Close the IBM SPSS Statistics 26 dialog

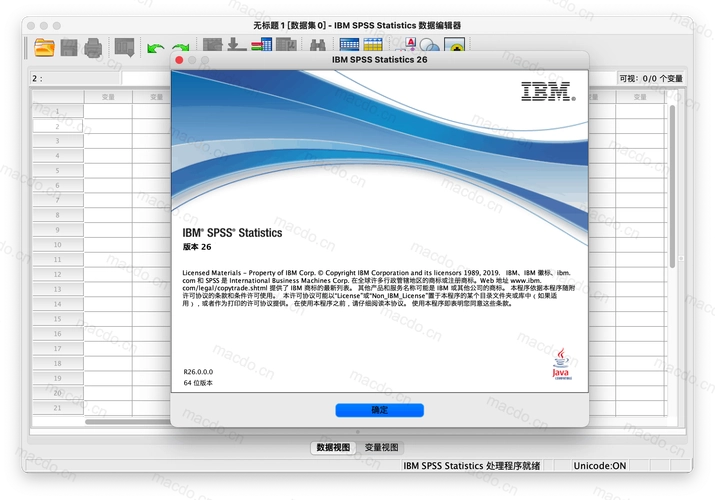point(179,60)
